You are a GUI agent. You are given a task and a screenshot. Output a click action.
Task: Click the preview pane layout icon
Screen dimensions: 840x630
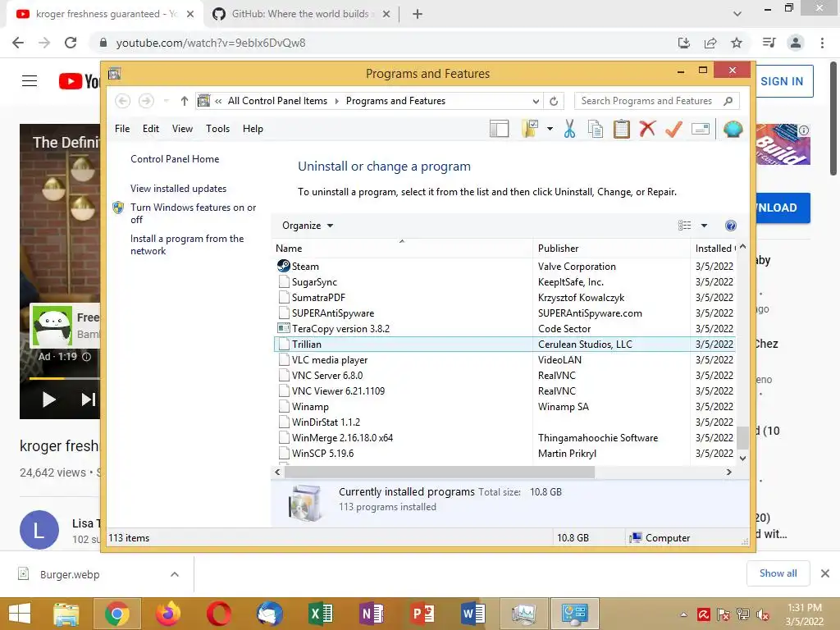[499, 129]
